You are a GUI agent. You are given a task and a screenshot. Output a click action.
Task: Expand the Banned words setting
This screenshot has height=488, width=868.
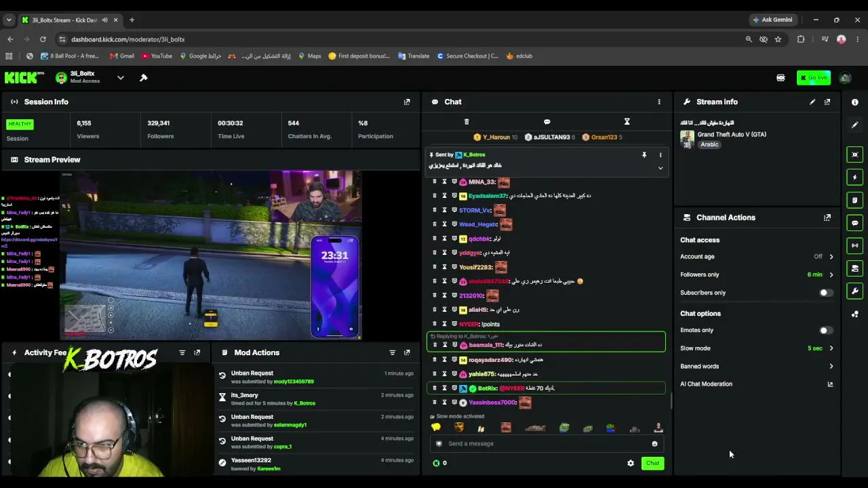pyautogui.click(x=831, y=367)
